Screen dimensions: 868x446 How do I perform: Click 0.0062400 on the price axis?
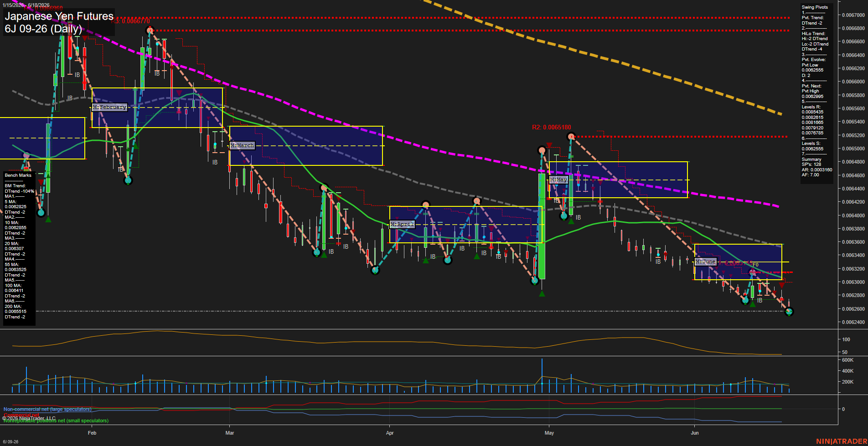853,322
